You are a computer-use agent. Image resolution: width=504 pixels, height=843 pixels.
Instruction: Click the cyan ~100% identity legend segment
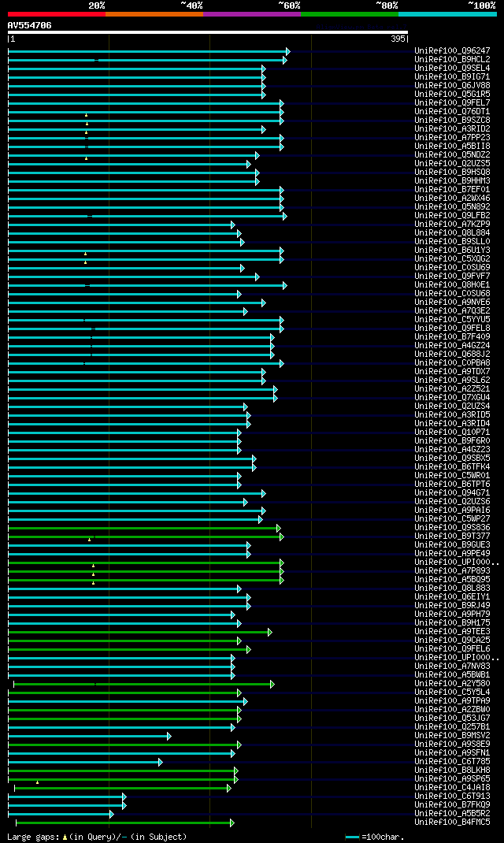point(447,14)
